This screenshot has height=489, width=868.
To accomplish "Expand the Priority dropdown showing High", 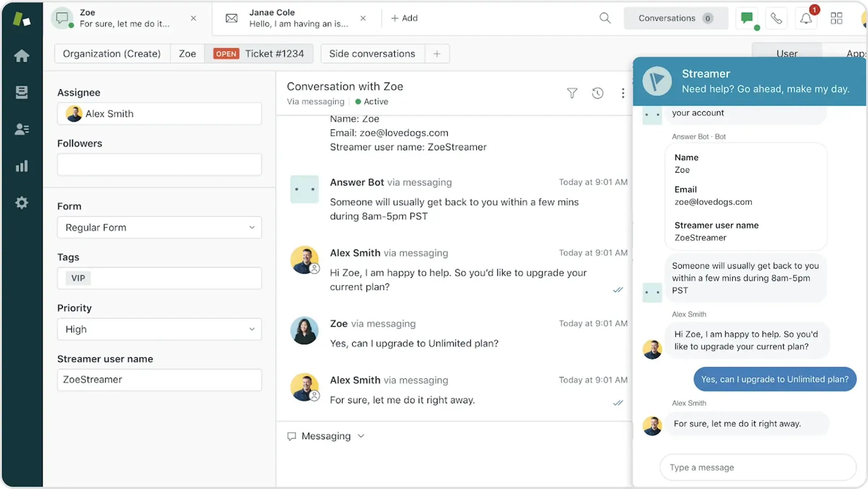I will [159, 329].
